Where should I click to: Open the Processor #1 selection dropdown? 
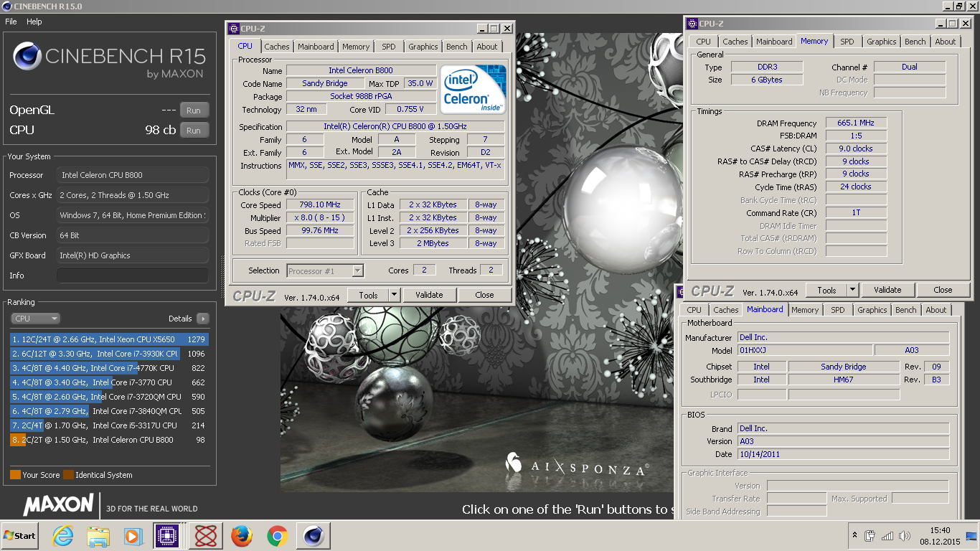point(326,270)
